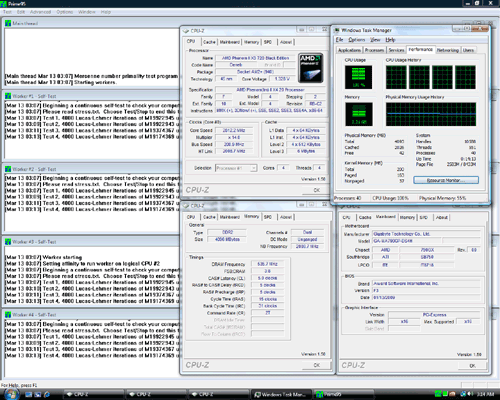Open the Test menu in Prime95
The width and height of the screenshot is (500, 400).
tap(7, 12)
